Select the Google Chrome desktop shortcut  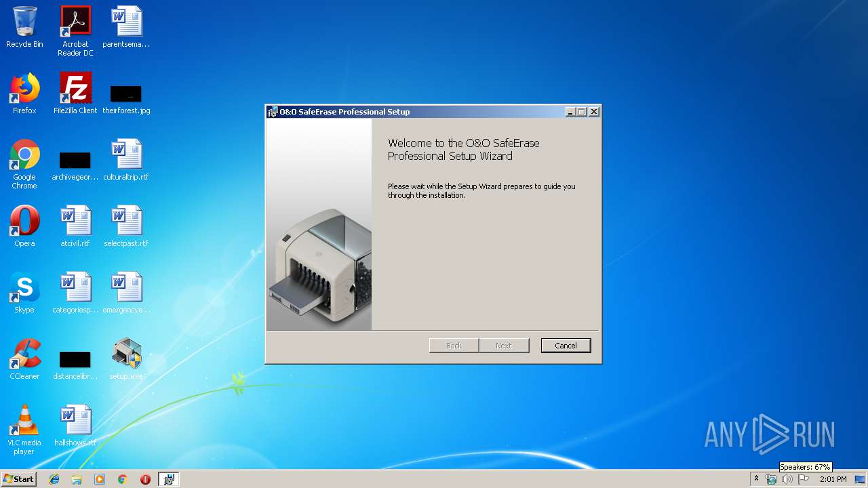[x=24, y=164]
